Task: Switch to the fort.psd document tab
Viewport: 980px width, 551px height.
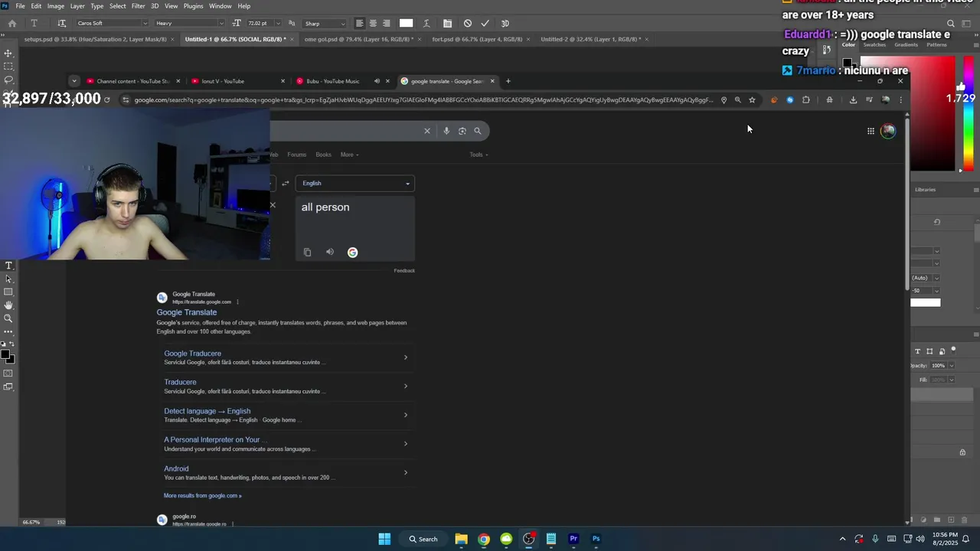Action: 477,39
